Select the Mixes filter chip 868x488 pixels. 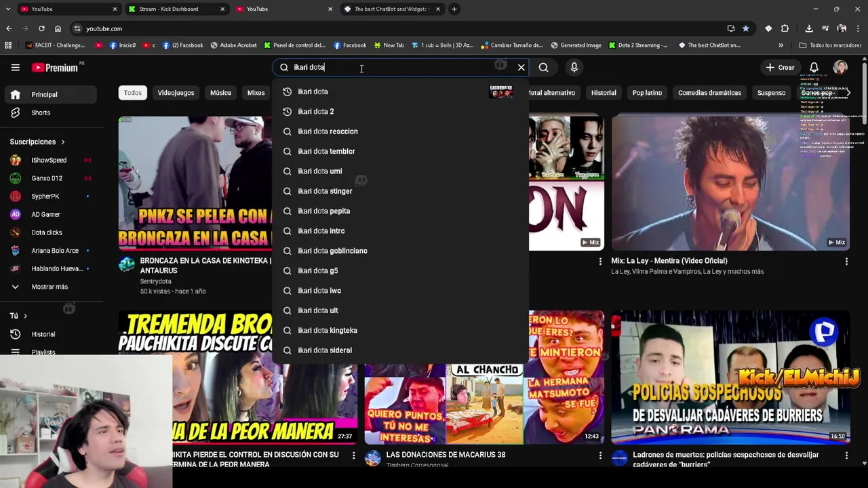pos(256,93)
